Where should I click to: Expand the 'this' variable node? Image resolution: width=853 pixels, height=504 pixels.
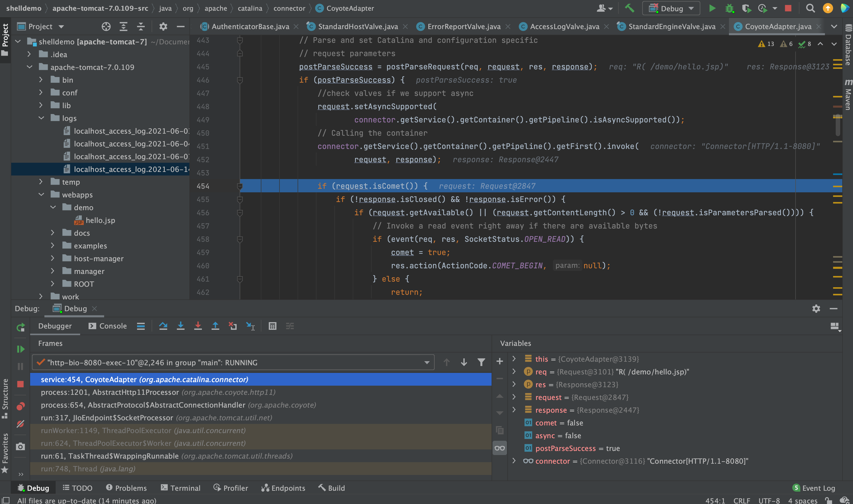tap(514, 359)
